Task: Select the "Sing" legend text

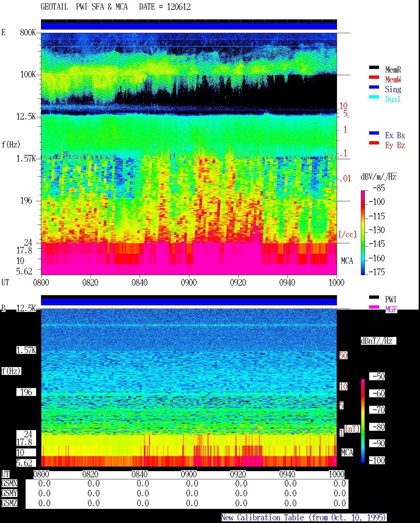Action: pyautogui.click(x=393, y=89)
